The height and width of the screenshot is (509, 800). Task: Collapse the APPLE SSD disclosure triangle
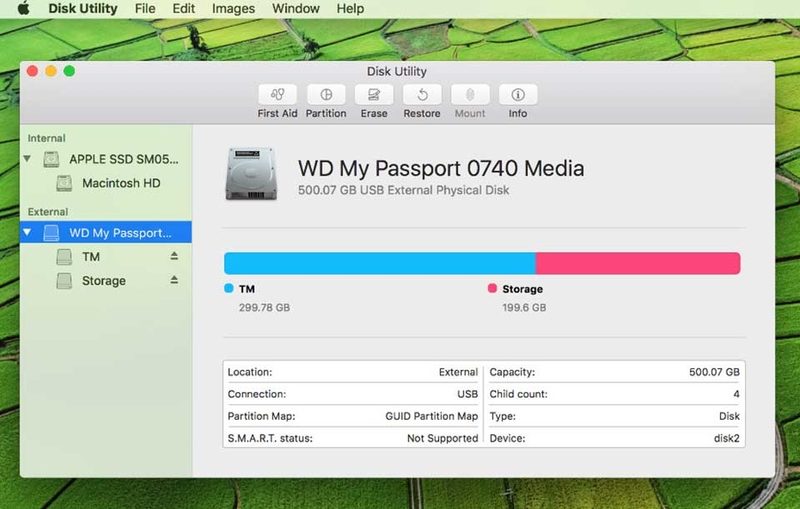coord(28,159)
